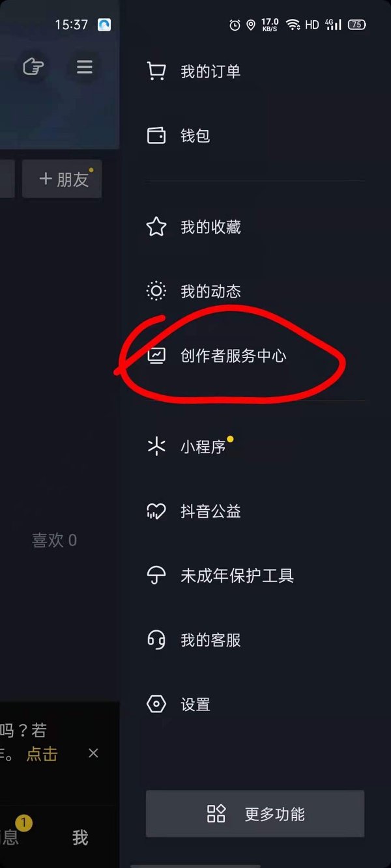Dismiss the banner with the X icon
This screenshot has width=391, height=868.
click(93, 753)
